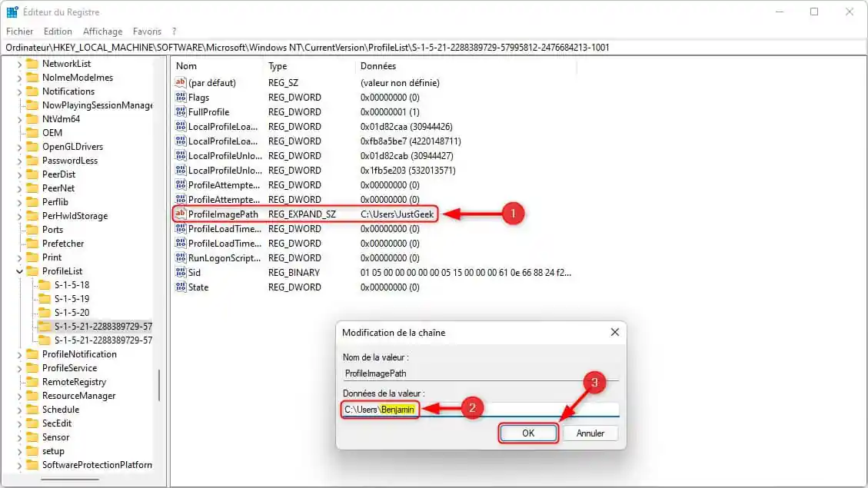Click the Données de la valeur field
The image size is (868, 488).
pyautogui.click(x=481, y=410)
